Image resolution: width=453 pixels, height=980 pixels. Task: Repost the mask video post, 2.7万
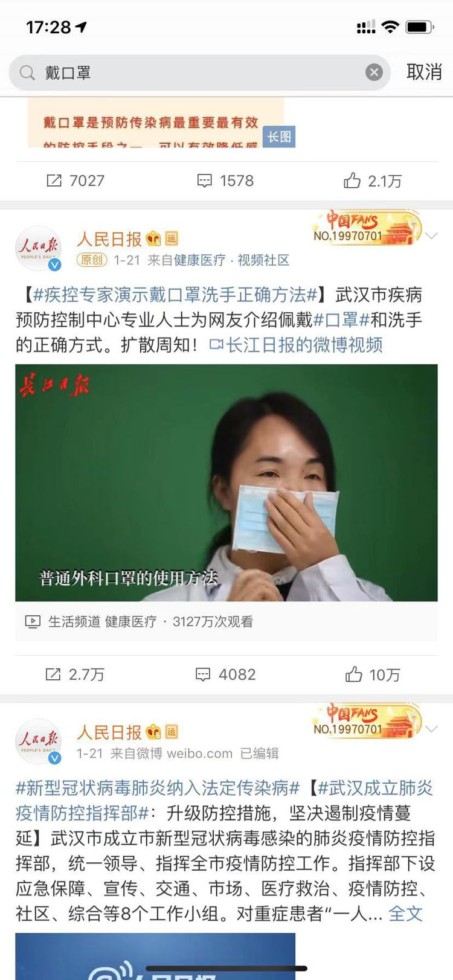click(x=75, y=674)
